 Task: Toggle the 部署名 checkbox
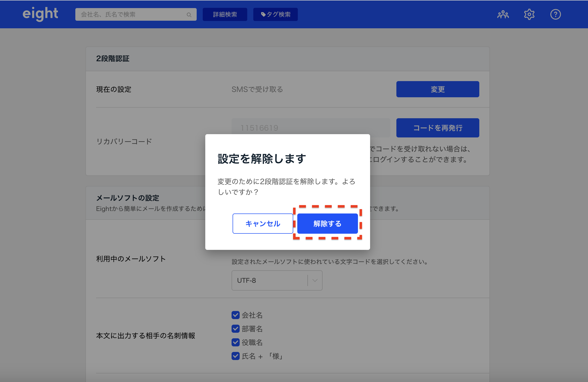coord(236,329)
